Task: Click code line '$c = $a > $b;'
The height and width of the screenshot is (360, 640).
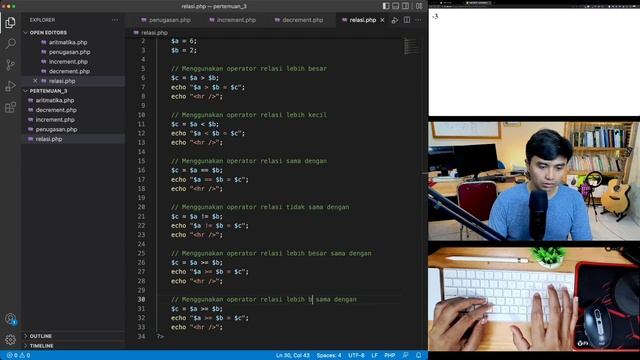Action: coord(195,78)
